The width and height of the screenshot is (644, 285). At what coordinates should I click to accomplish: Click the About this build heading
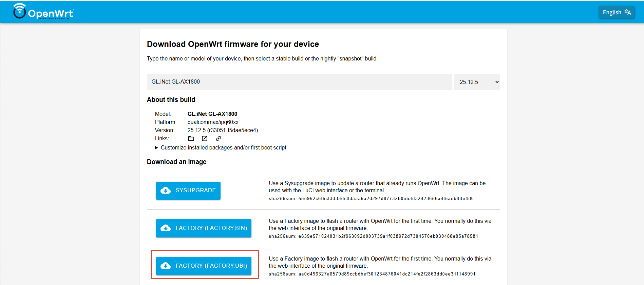(171, 100)
